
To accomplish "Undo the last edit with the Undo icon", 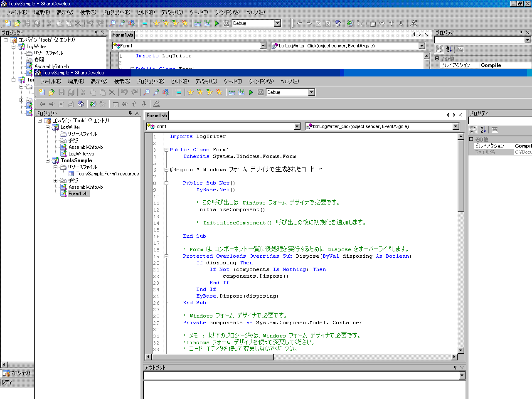I will click(125, 92).
